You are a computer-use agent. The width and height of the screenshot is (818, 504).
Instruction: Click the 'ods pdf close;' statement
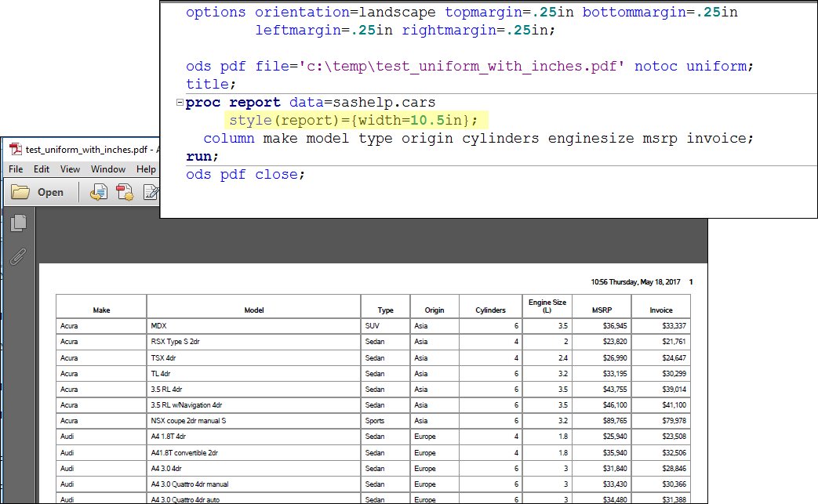tap(245, 174)
